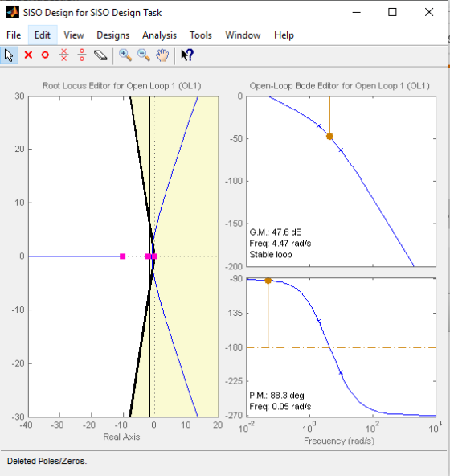450x476 pixels.
Task: Activate the zoom in magnifier
Action: (x=125, y=55)
